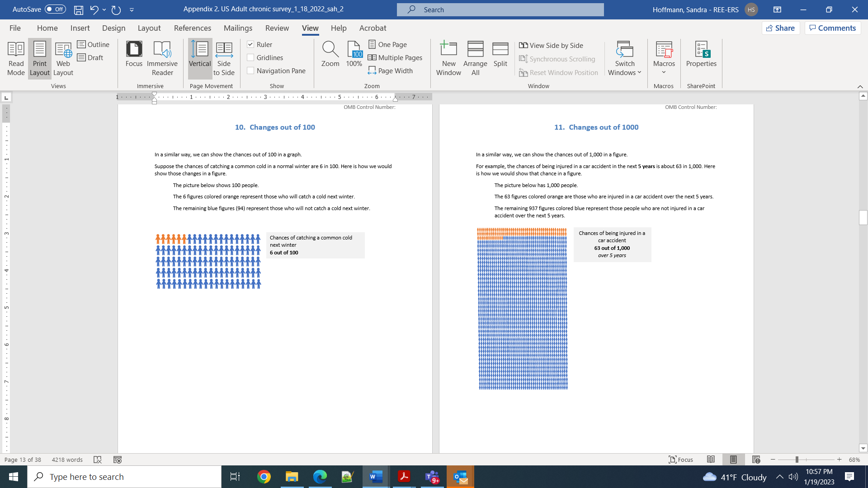868x488 pixels.
Task: Collapse the ribbon with chevron
Action: (x=860, y=86)
